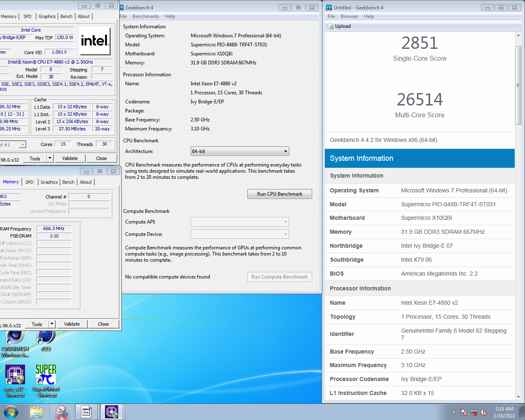
Task: Open File menu in Geekbench 4 window
Action: click(123, 16)
